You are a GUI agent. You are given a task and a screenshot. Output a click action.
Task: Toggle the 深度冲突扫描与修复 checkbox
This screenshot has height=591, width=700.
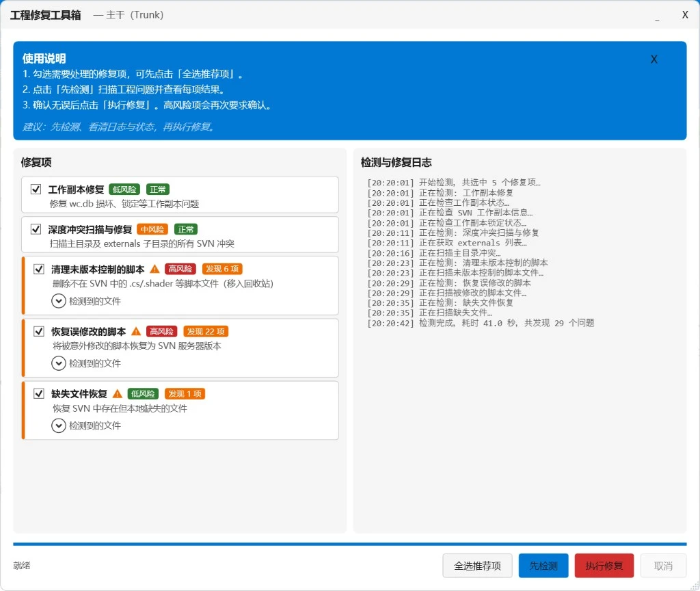click(x=36, y=229)
